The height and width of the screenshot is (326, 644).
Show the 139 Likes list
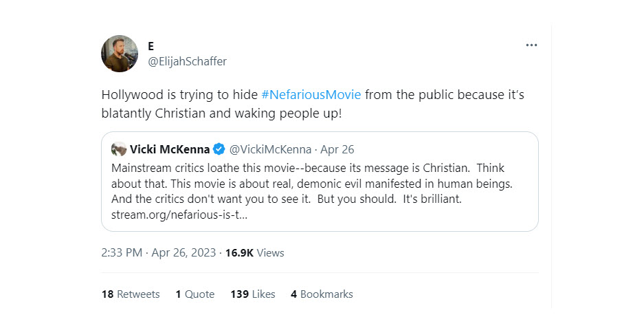(252, 294)
